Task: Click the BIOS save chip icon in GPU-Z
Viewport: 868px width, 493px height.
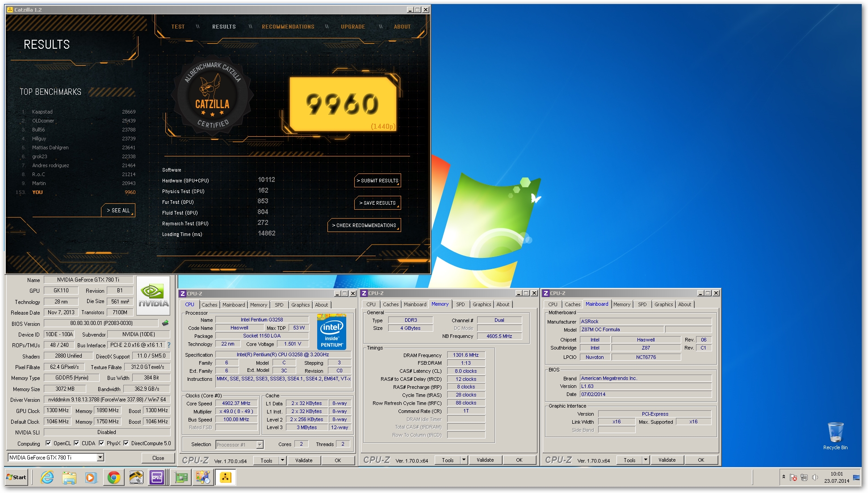Action: click(165, 323)
